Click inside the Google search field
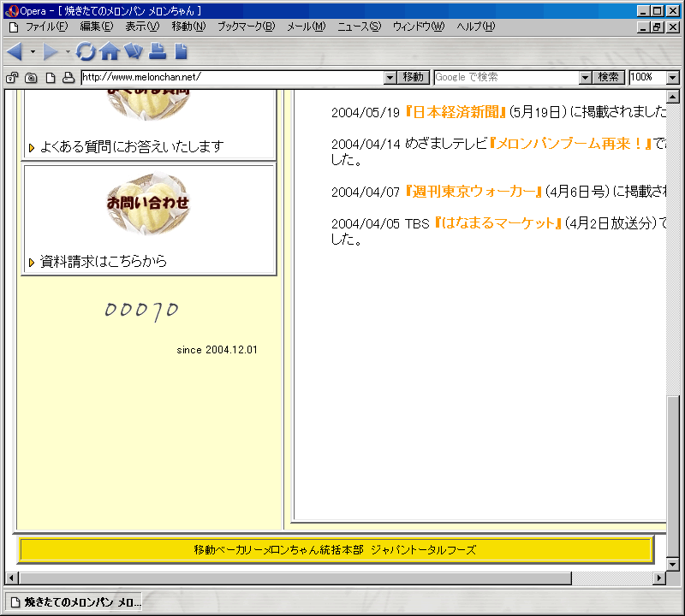The image size is (685, 616). click(507, 78)
